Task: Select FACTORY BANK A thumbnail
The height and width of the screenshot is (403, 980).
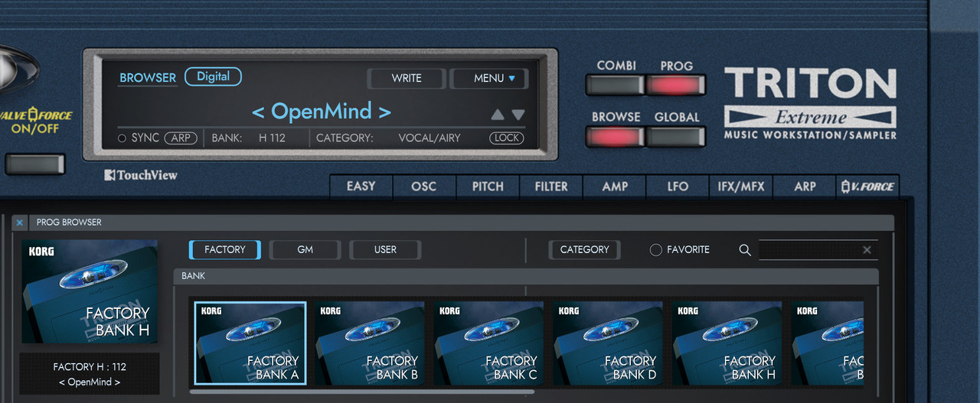Action: (x=250, y=343)
